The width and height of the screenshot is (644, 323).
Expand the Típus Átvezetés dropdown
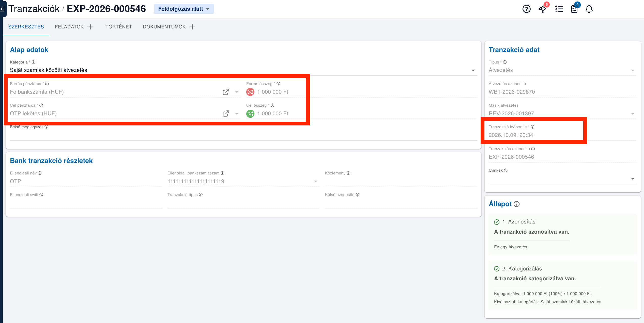[633, 70]
